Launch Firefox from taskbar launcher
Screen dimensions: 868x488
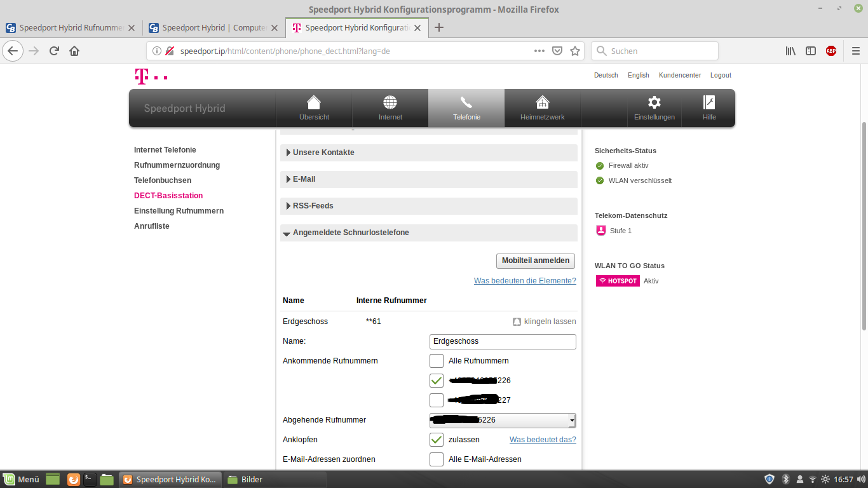(73, 479)
